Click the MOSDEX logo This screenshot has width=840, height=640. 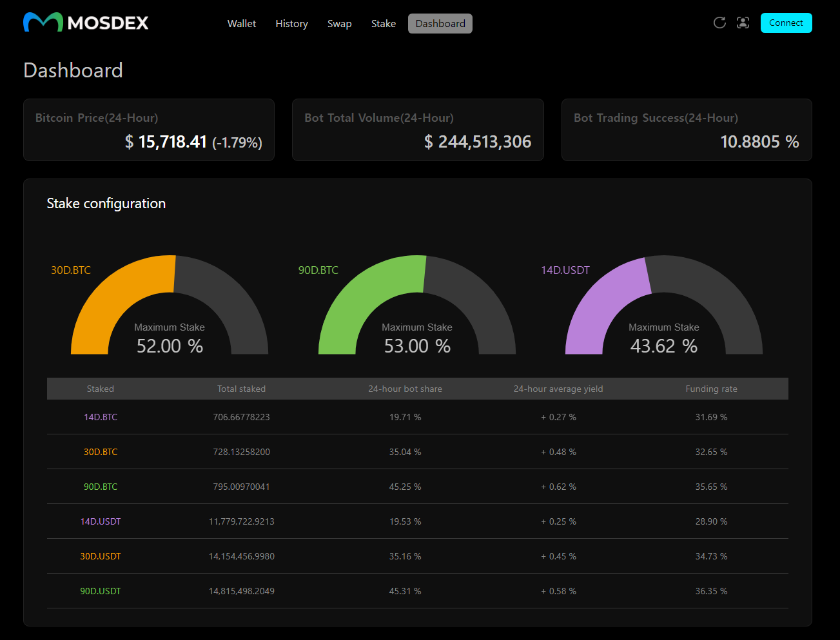pos(86,23)
